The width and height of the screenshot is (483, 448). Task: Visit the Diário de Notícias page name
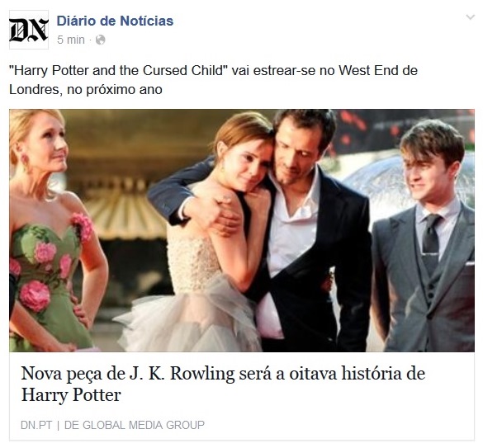pyautogui.click(x=115, y=21)
